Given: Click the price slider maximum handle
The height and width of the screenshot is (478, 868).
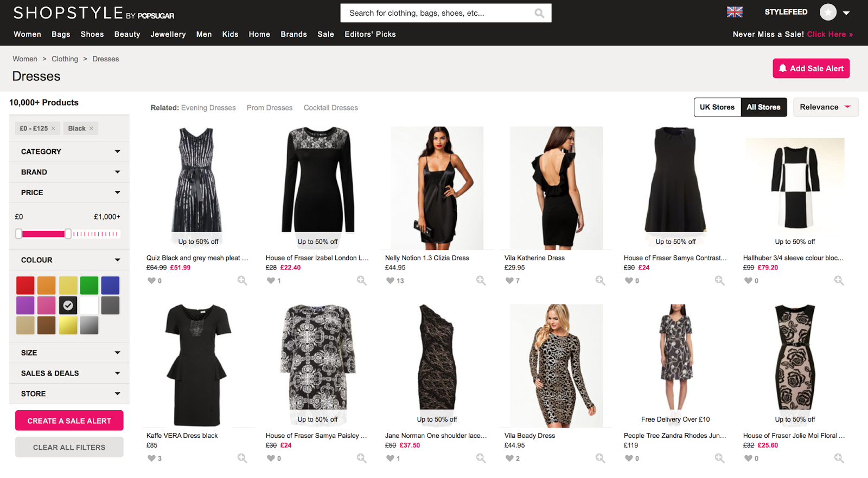Looking at the screenshot, I should click(68, 234).
